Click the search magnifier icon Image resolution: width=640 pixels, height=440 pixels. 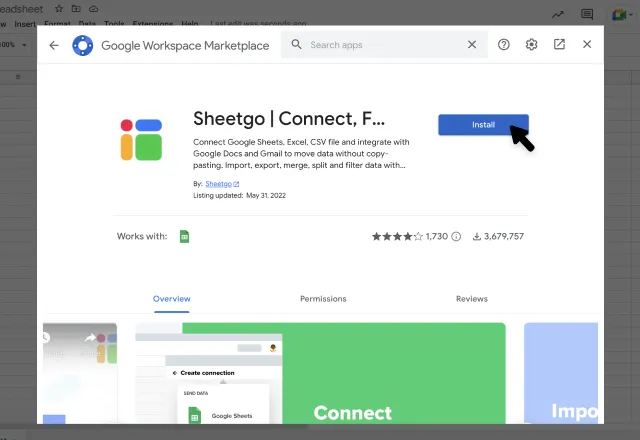296,44
